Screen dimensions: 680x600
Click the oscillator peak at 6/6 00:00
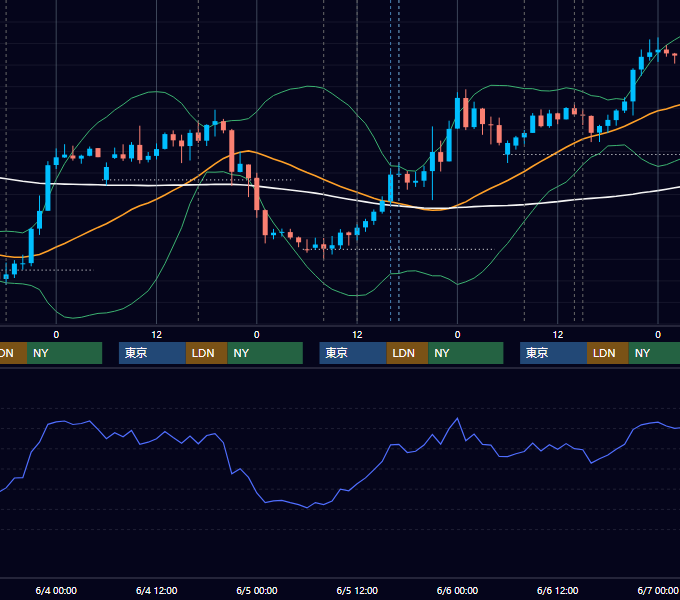457,419
